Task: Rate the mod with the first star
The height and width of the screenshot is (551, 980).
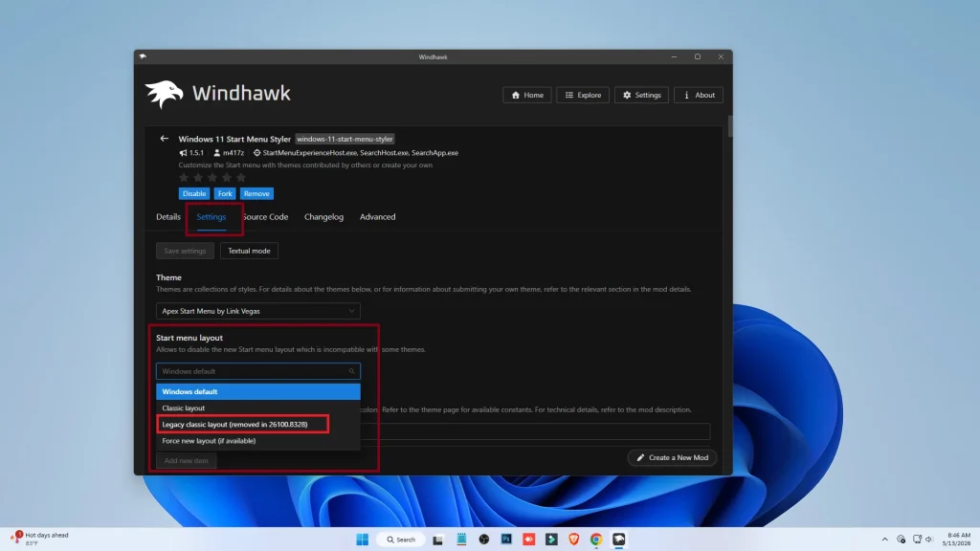Action: tap(184, 177)
